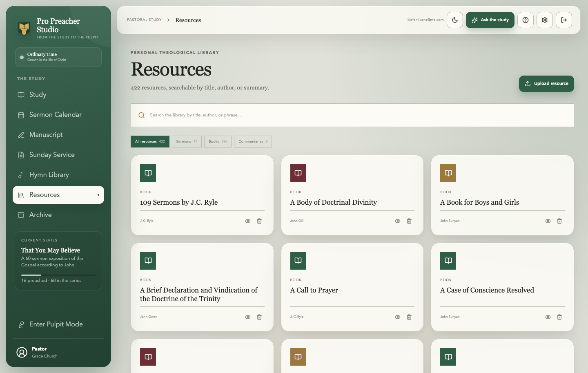This screenshot has width=588, height=373.
Task: View A Case of Conscience Resolved eye icon
Action: click(x=548, y=317)
